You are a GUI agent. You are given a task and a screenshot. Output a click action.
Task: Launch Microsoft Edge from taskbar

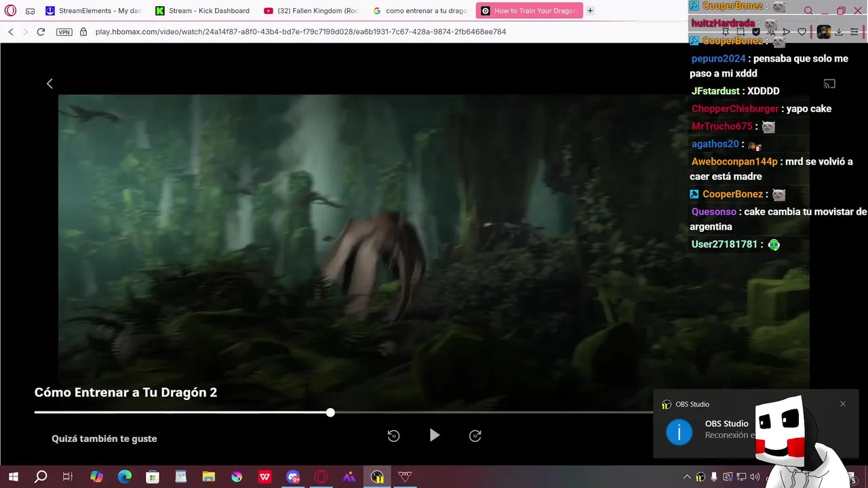point(125,477)
